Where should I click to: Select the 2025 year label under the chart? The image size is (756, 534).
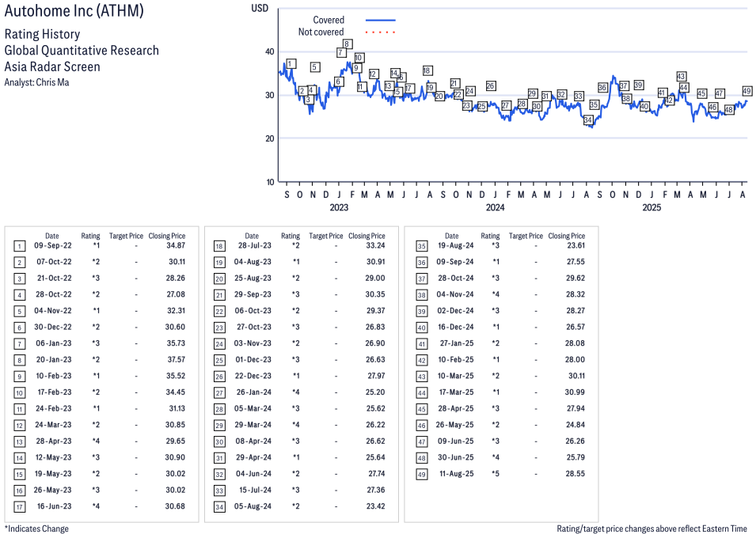[652, 208]
